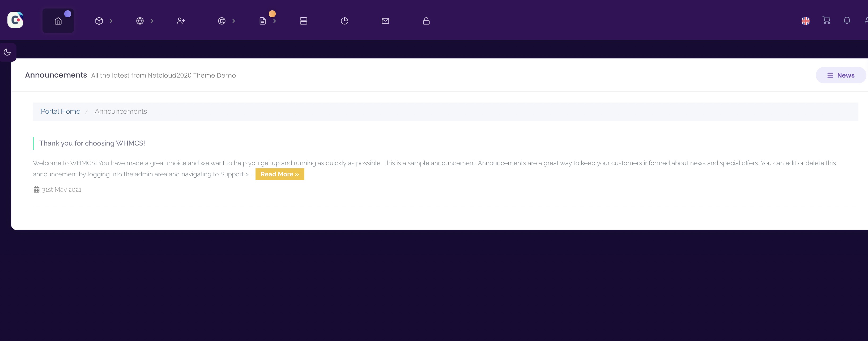Screen dimensions: 868x341
Task: Click the envelope contact icon
Action: tap(385, 21)
